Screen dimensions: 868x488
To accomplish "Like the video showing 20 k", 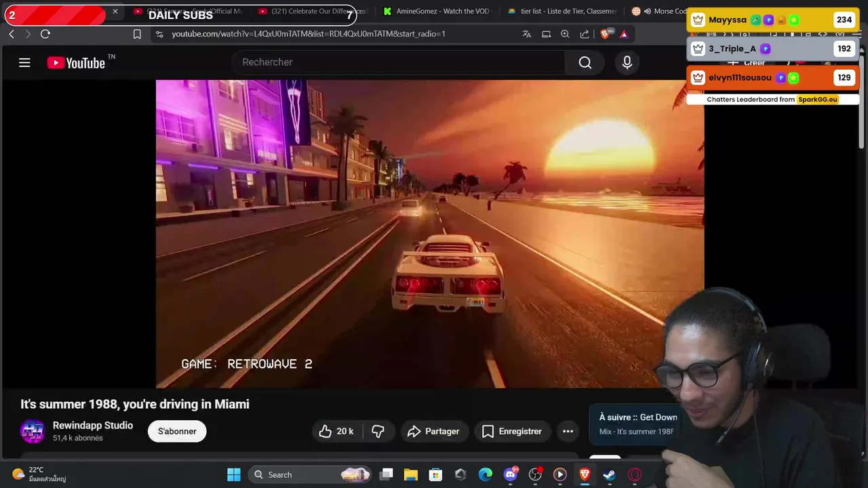I will (337, 431).
